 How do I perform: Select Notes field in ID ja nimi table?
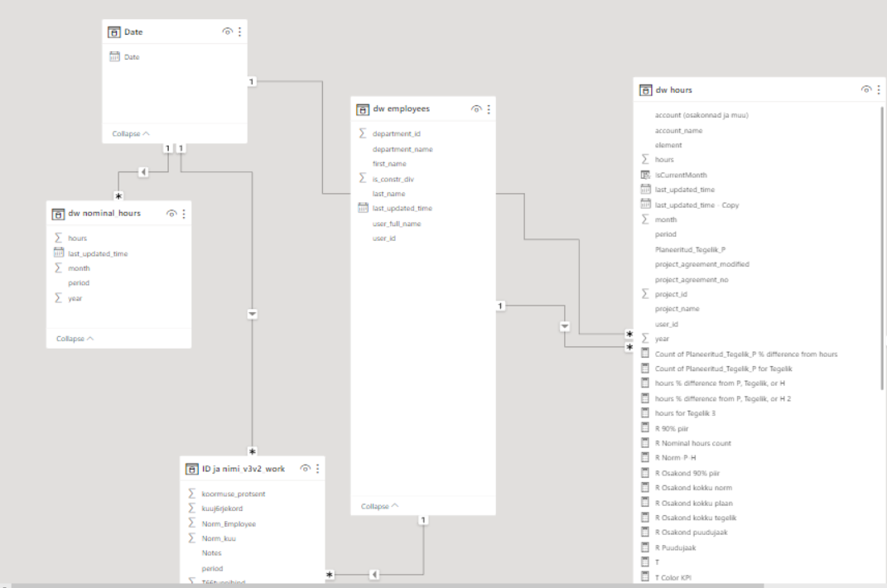pyautogui.click(x=211, y=553)
